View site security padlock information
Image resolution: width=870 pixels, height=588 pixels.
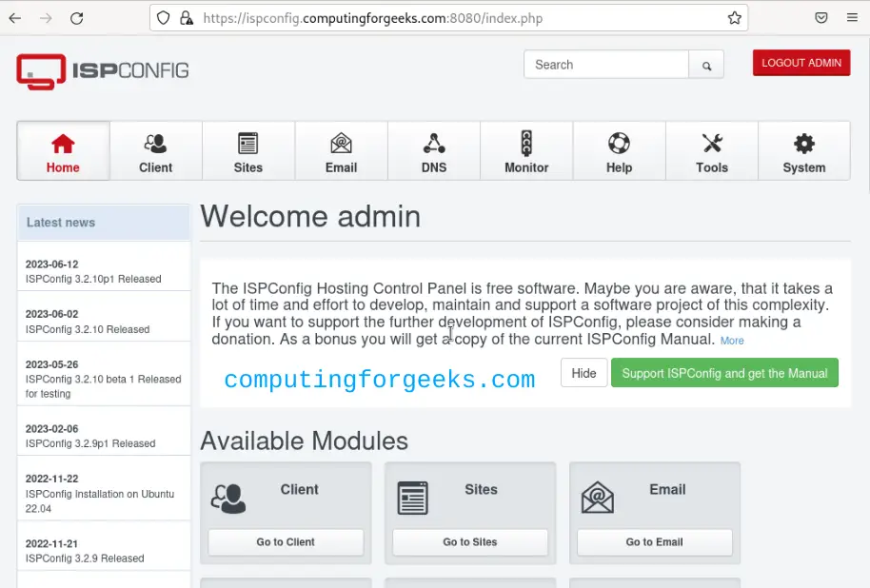187,18
